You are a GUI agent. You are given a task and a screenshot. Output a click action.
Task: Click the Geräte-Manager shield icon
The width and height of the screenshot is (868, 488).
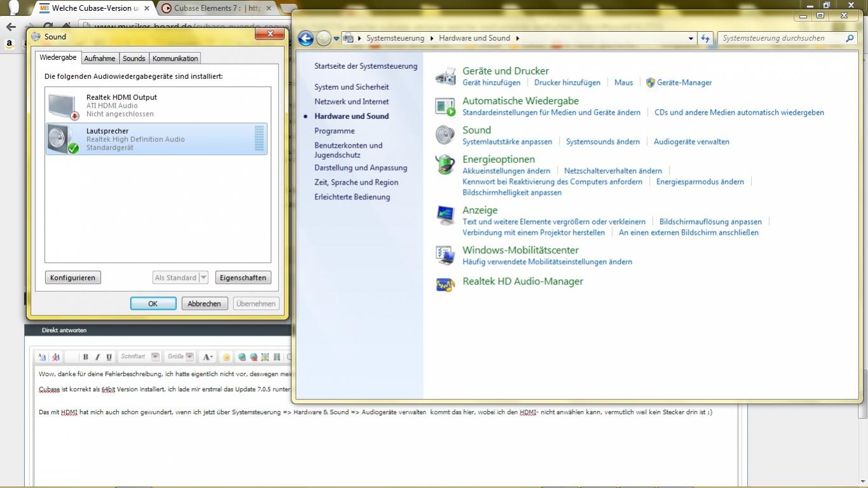[650, 83]
